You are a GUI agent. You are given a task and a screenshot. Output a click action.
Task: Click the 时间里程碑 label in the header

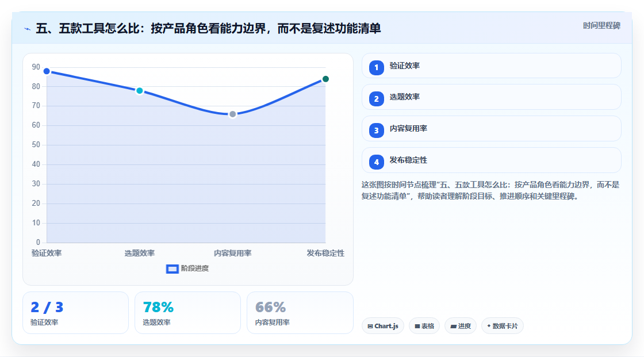click(x=601, y=25)
